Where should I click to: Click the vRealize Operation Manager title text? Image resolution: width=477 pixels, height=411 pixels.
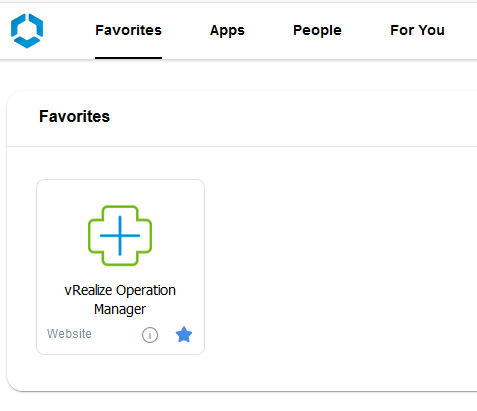[120, 300]
